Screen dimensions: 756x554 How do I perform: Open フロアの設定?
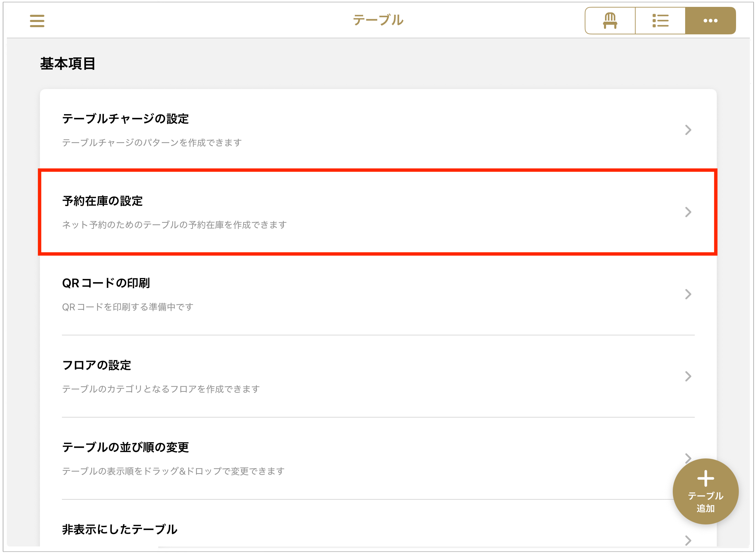(x=97, y=365)
